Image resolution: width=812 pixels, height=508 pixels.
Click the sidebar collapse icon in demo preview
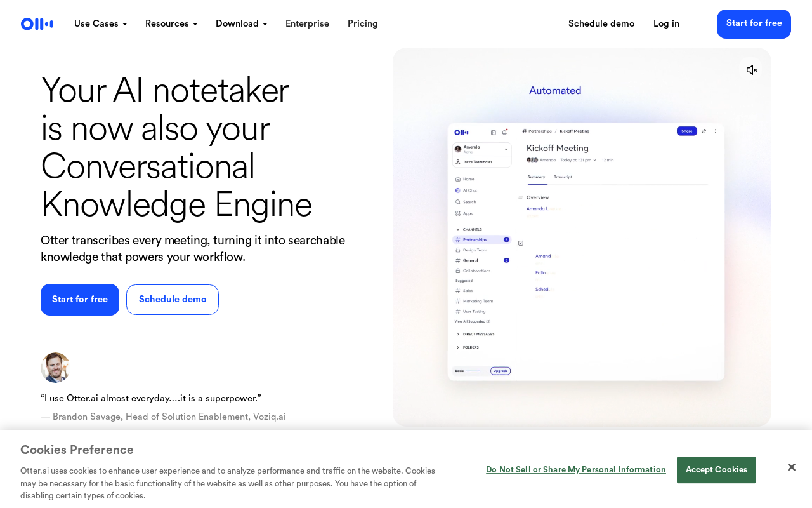pyautogui.click(x=494, y=133)
